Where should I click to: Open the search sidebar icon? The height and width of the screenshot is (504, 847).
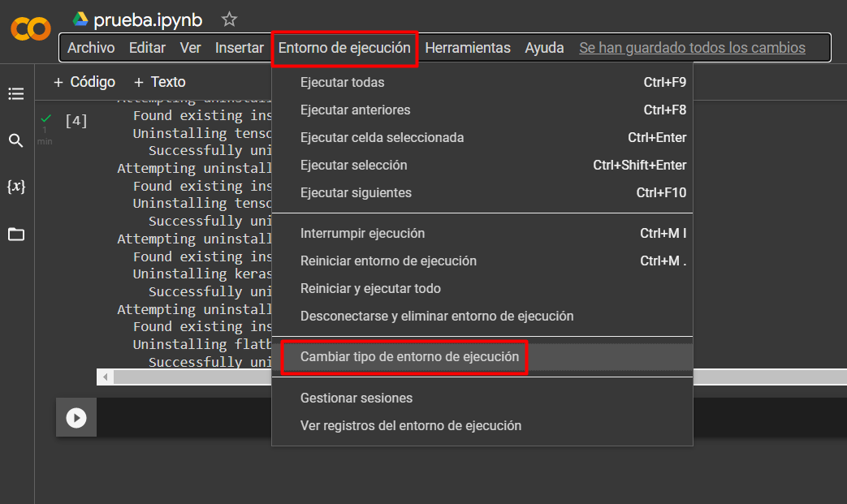(16, 141)
